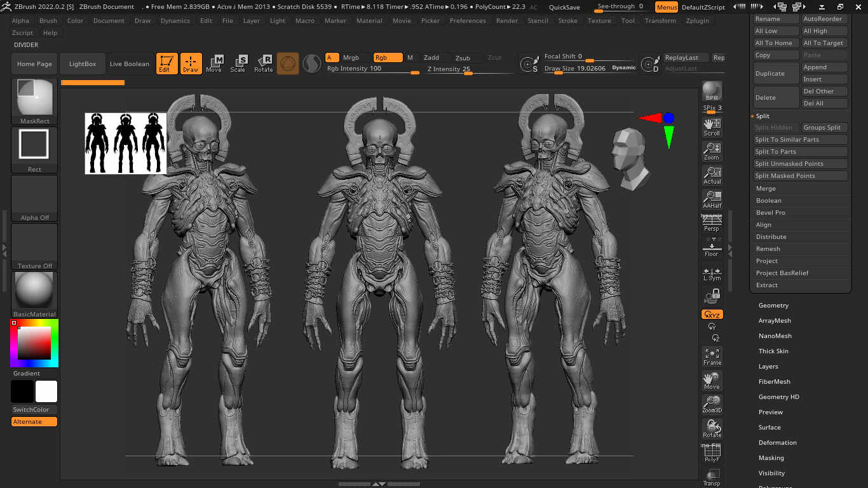Click the brush size S dial icon
868x488 pixels.
pos(529,64)
